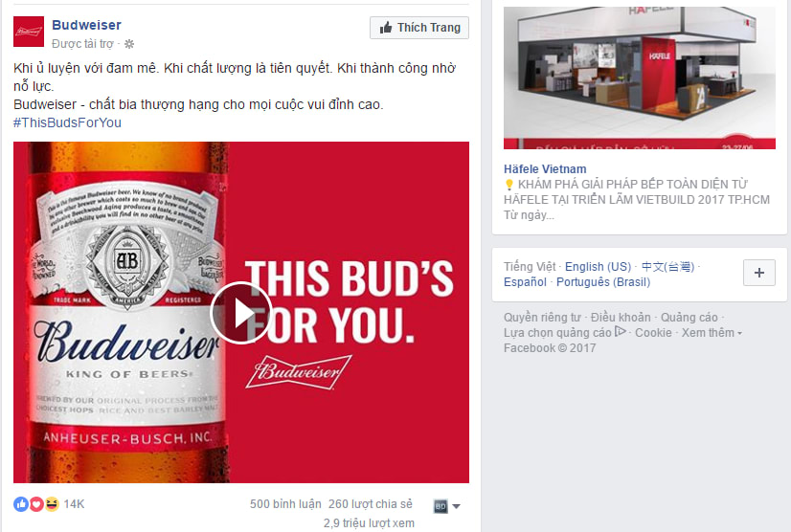Switch language to Español

[x=525, y=282]
